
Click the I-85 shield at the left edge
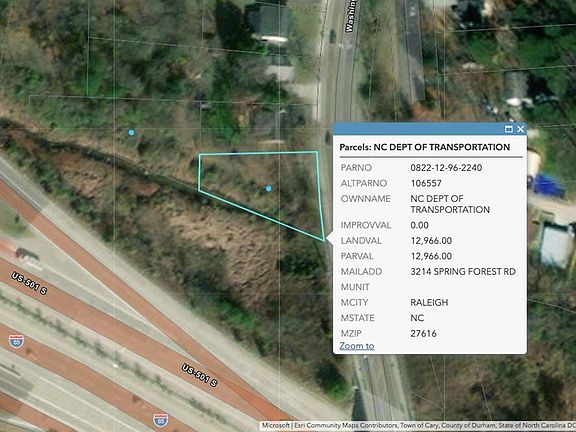point(17,341)
